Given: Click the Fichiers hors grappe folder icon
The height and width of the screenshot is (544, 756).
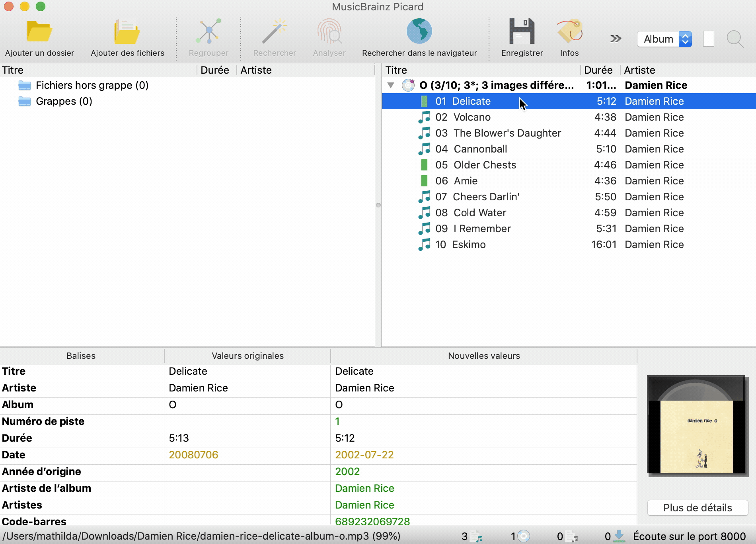Looking at the screenshot, I should [25, 85].
